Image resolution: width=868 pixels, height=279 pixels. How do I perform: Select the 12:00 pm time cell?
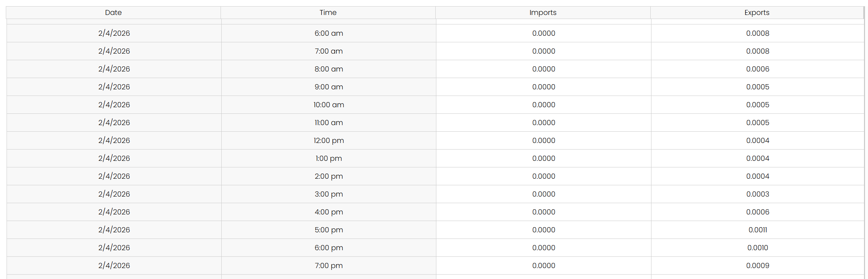(328, 140)
